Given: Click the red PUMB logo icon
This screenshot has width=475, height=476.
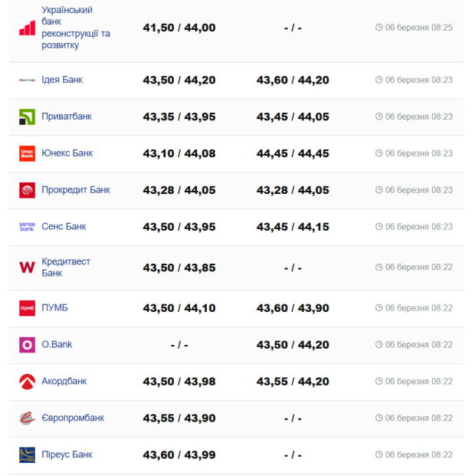Looking at the screenshot, I should pos(27,308).
